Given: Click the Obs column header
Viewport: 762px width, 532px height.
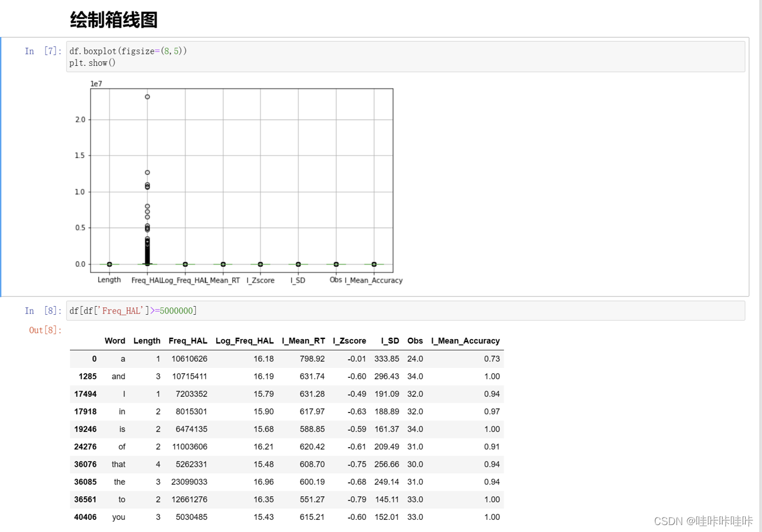Looking at the screenshot, I should coord(415,341).
